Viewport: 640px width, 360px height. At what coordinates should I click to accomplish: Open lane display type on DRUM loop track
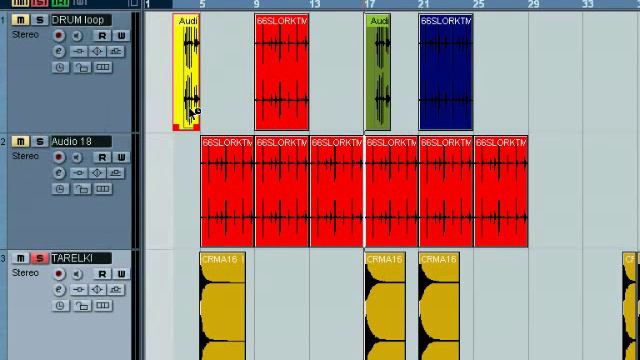click(x=103, y=67)
